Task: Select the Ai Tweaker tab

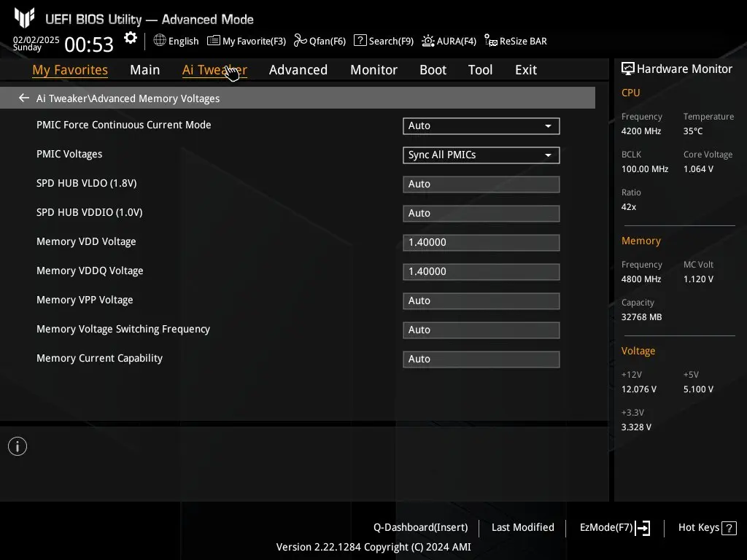Action: point(214,70)
